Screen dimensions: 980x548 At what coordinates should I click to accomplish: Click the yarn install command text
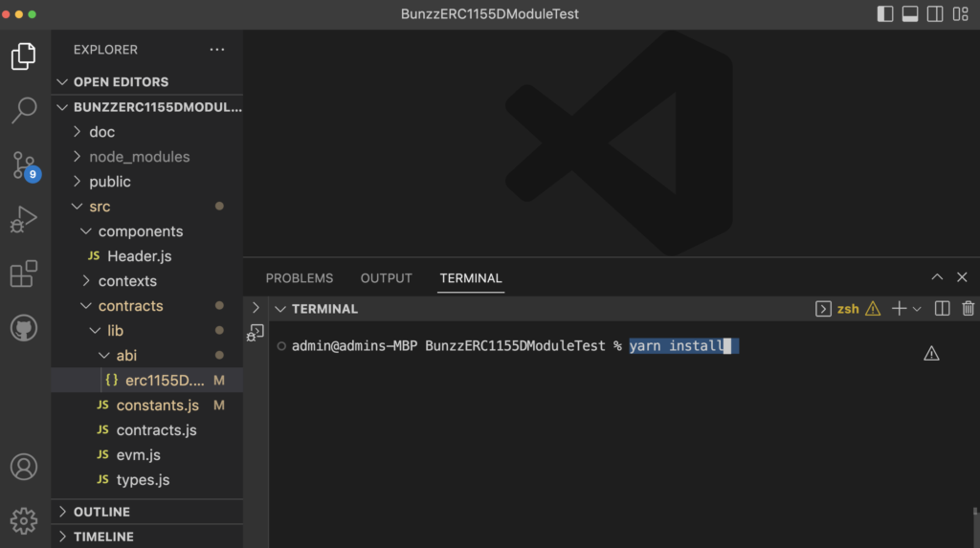[677, 345]
